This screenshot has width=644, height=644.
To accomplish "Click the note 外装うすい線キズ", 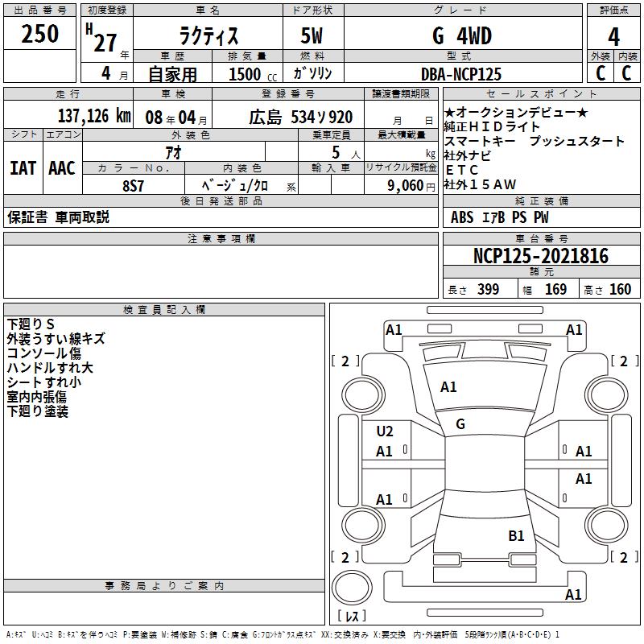I will point(56,338).
